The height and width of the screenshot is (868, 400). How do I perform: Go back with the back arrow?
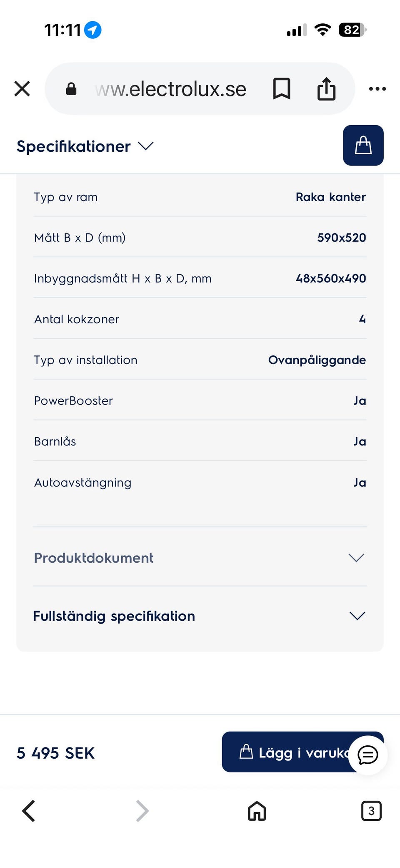(28, 811)
